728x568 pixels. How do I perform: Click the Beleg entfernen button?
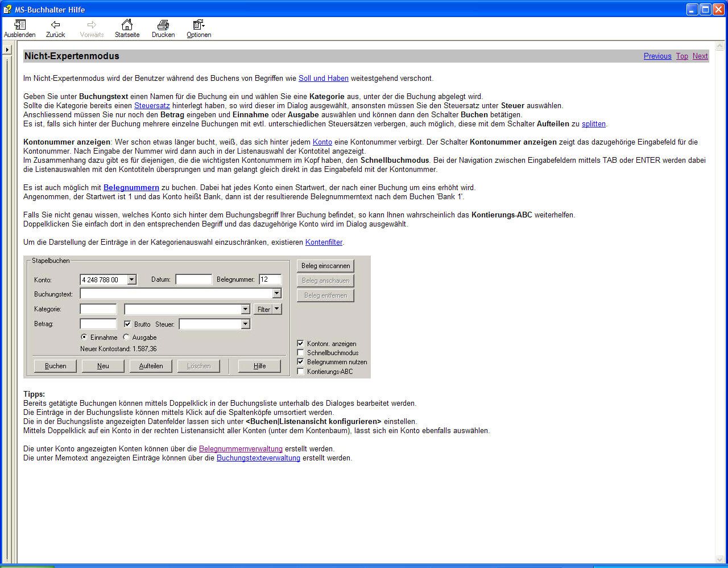click(325, 295)
